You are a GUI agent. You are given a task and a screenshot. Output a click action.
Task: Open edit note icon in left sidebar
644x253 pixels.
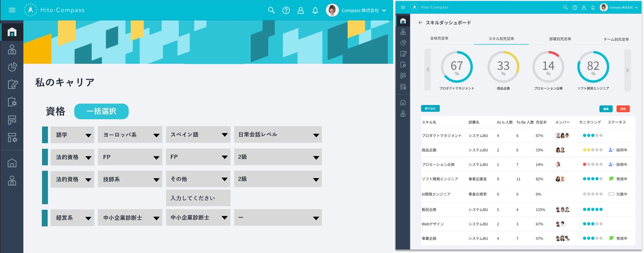tap(13, 84)
